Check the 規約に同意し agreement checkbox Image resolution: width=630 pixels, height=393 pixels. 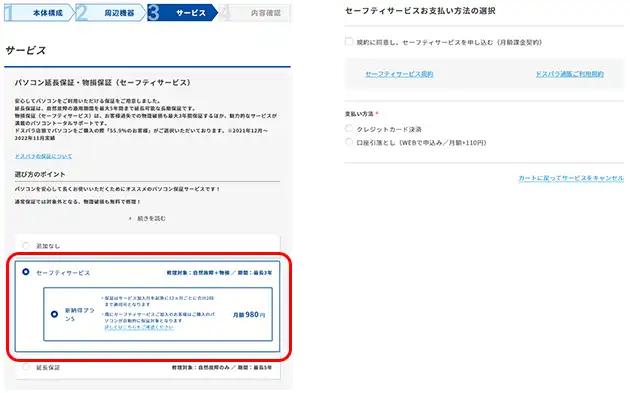pyautogui.click(x=349, y=41)
